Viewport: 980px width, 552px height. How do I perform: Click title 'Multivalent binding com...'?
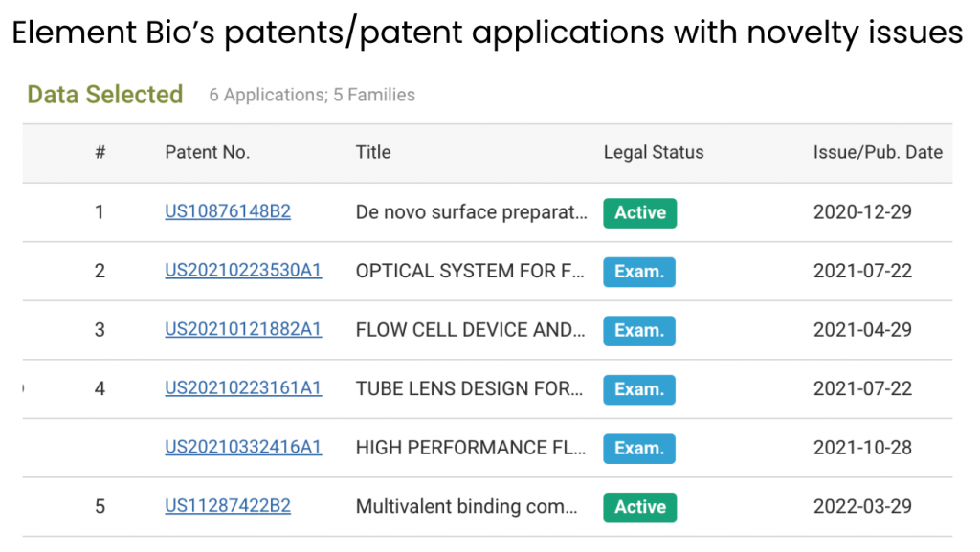pyautogui.click(x=467, y=506)
